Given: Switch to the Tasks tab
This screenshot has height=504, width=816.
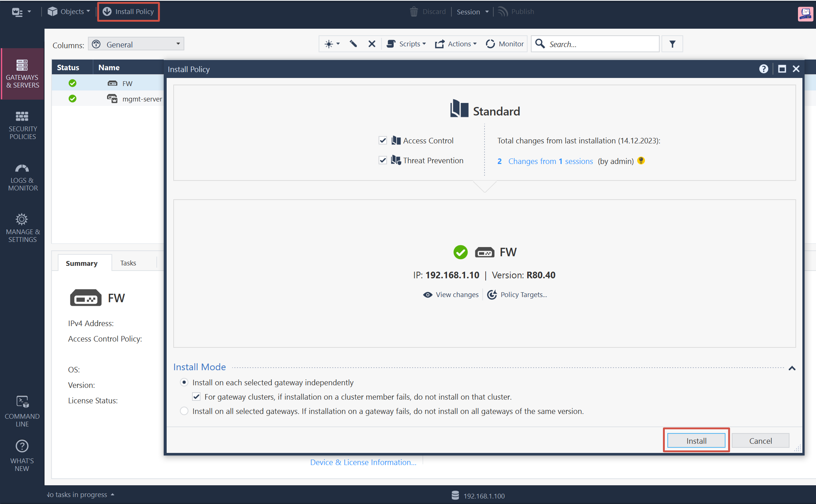Looking at the screenshot, I should click(x=128, y=263).
